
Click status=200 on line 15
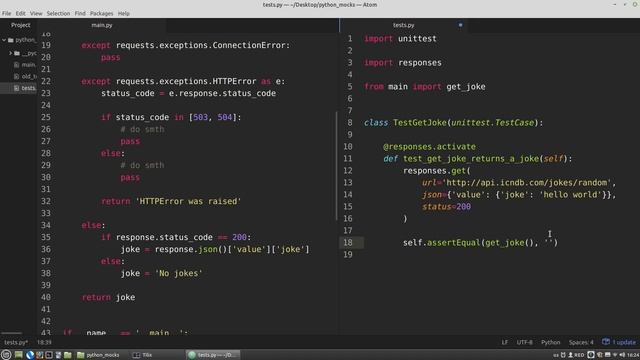[x=446, y=207]
